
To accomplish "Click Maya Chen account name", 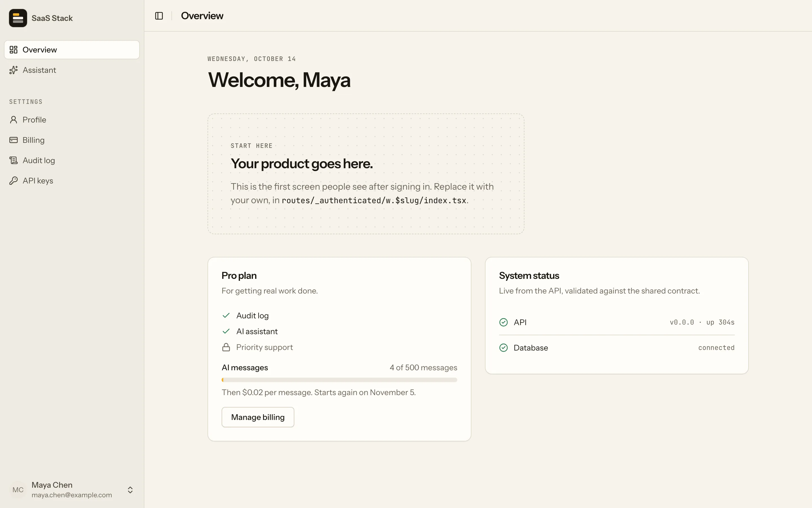I will click(52, 485).
